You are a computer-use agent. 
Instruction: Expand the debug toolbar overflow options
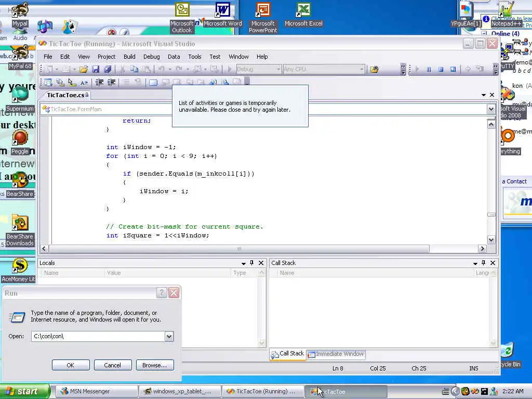pos(496,69)
